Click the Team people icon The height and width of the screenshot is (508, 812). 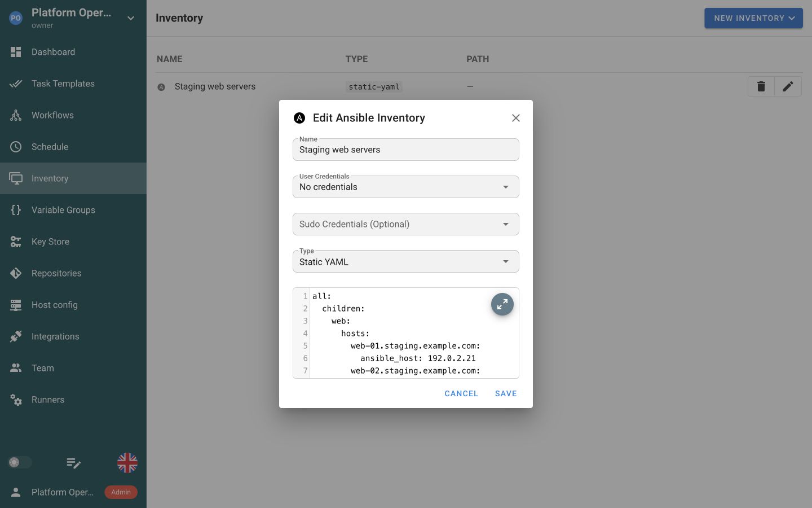(16, 368)
